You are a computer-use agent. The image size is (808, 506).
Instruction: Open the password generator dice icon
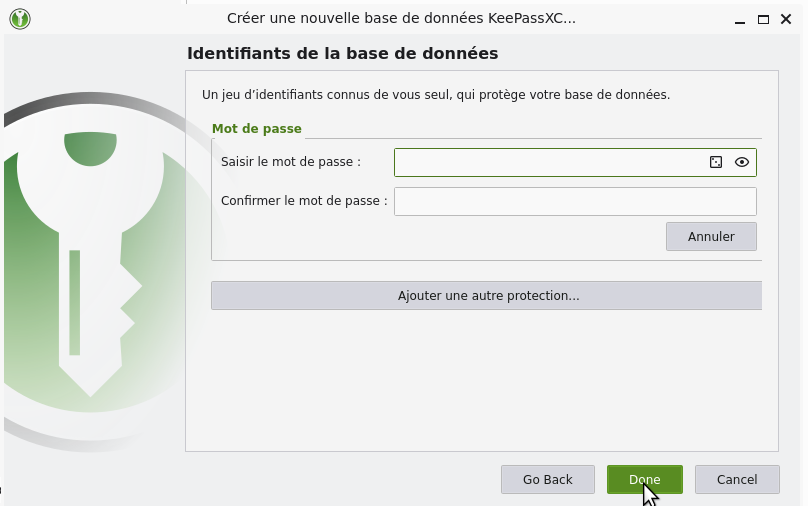pyautogui.click(x=716, y=162)
